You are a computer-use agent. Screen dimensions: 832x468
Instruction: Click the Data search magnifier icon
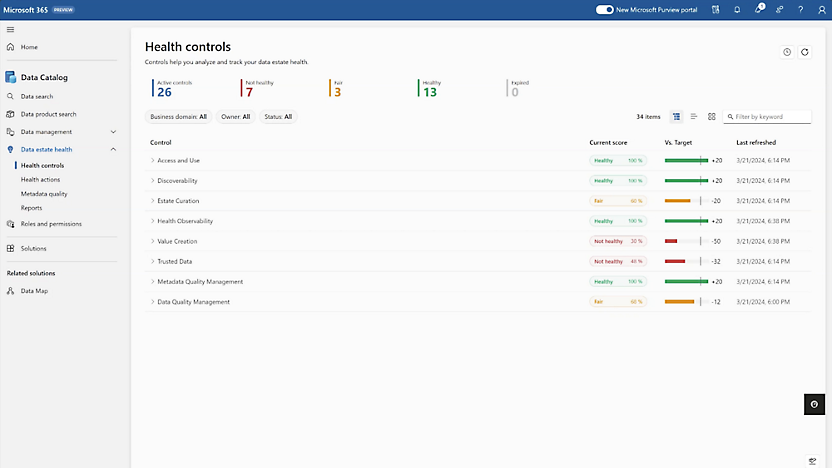tap(10, 97)
